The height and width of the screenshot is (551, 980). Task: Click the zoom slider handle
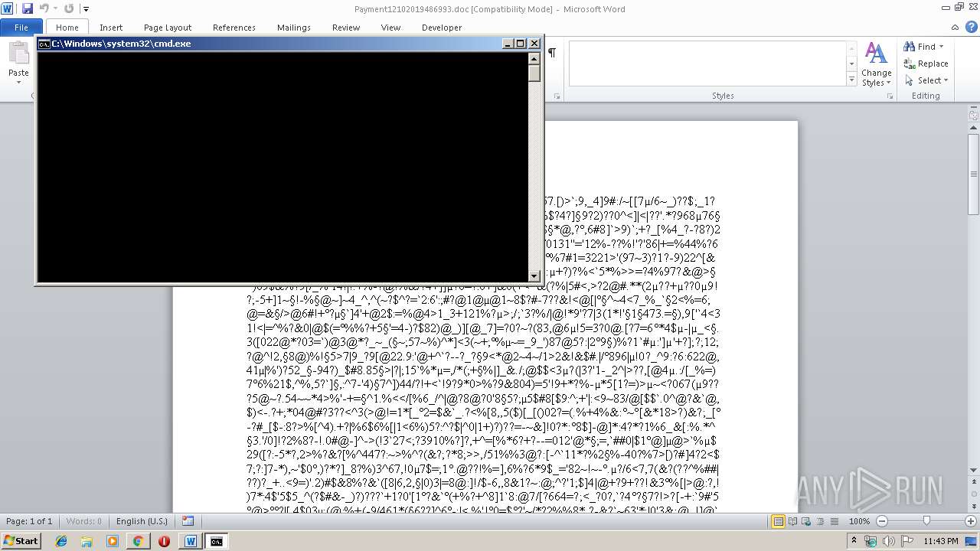[x=926, y=521]
